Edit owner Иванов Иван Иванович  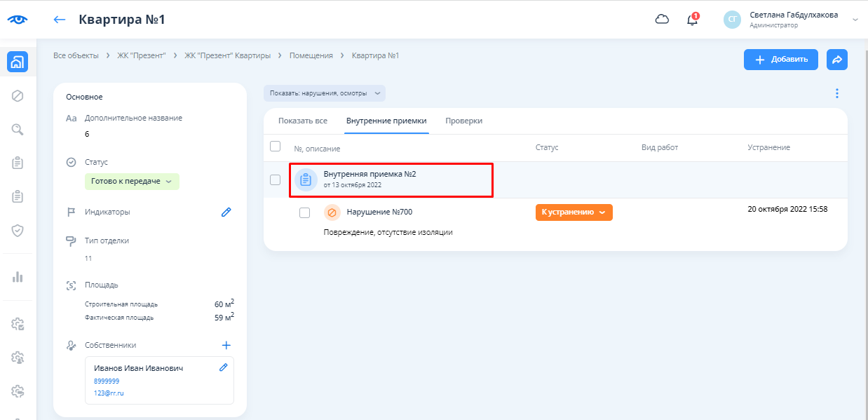(x=224, y=367)
